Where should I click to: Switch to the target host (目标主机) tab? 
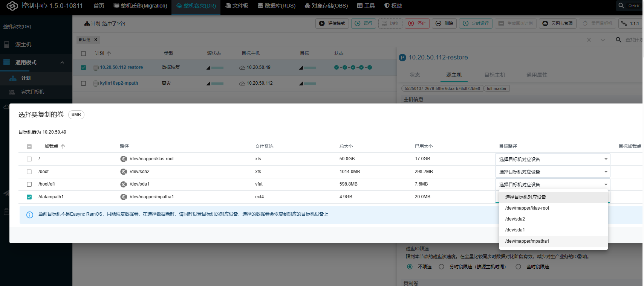494,75
